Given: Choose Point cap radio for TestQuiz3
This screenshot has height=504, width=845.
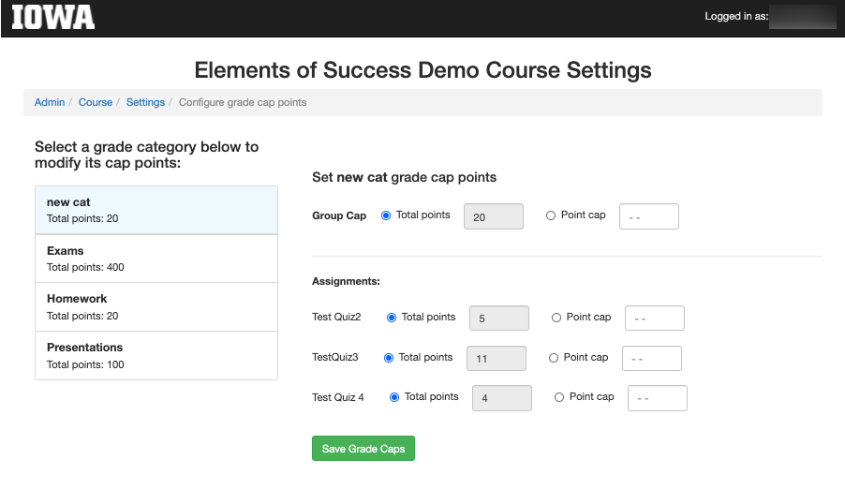Looking at the screenshot, I should 554,358.
